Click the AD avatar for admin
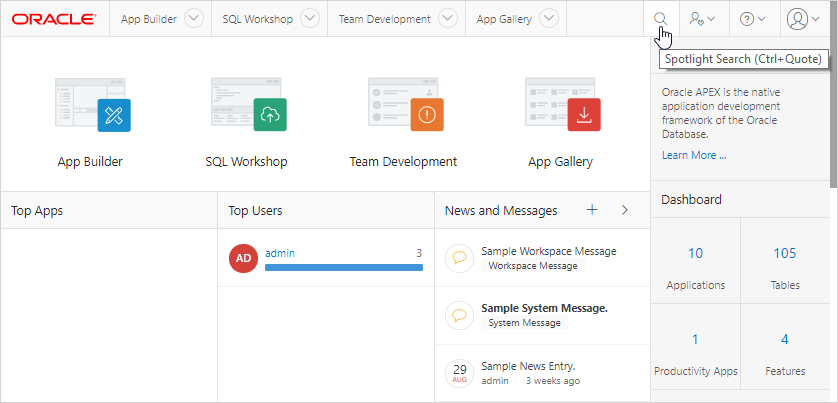The image size is (838, 403). [244, 258]
